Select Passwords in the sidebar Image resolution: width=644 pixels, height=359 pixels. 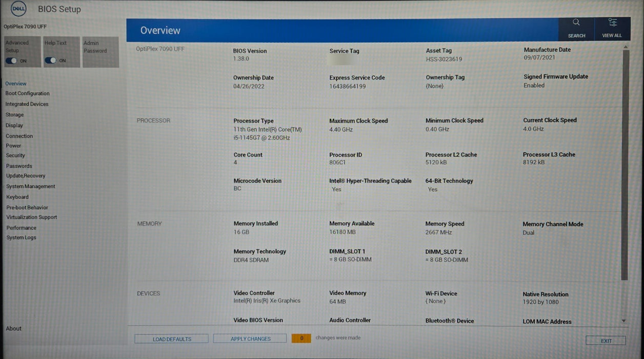click(19, 166)
